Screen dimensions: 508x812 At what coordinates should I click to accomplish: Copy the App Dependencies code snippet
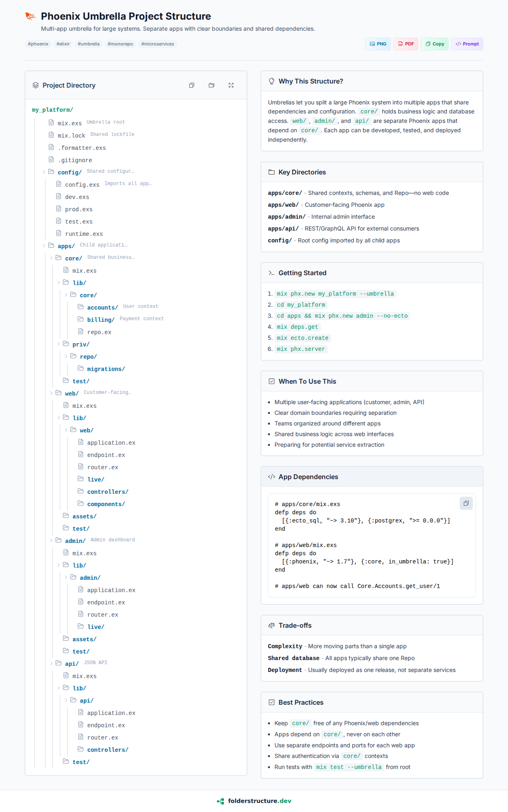click(466, 503)
